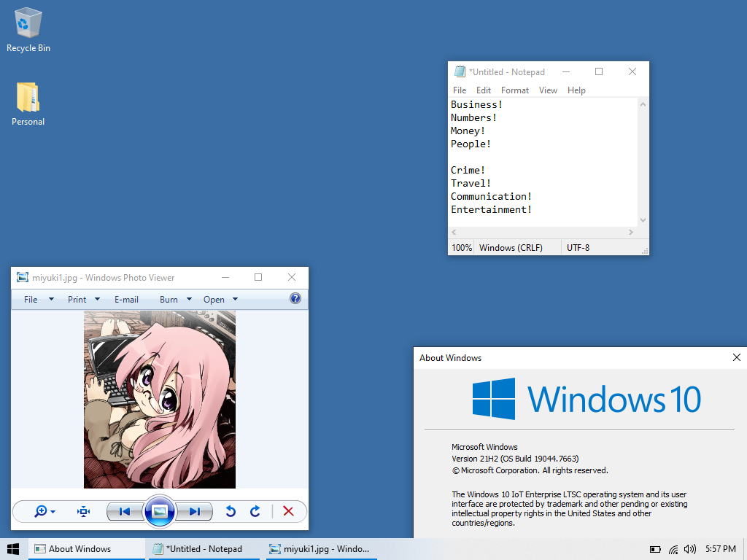Click the Notepad title bar icon

click(460, 72)
